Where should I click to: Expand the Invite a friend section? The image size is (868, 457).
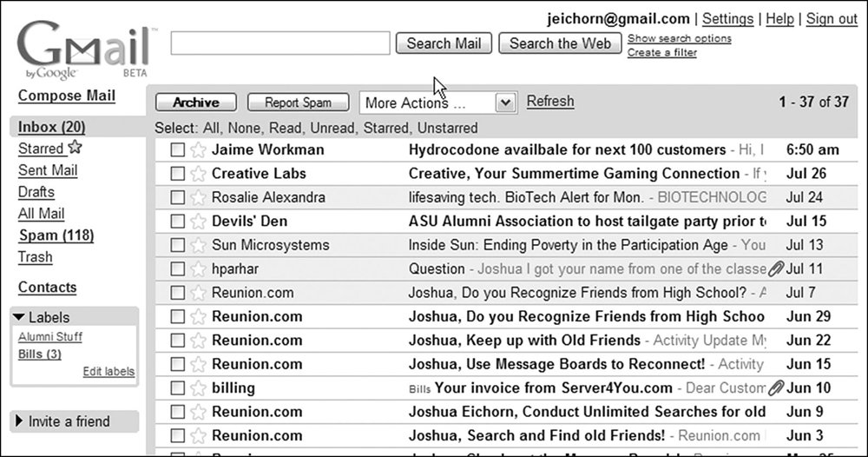click(19, 421)
